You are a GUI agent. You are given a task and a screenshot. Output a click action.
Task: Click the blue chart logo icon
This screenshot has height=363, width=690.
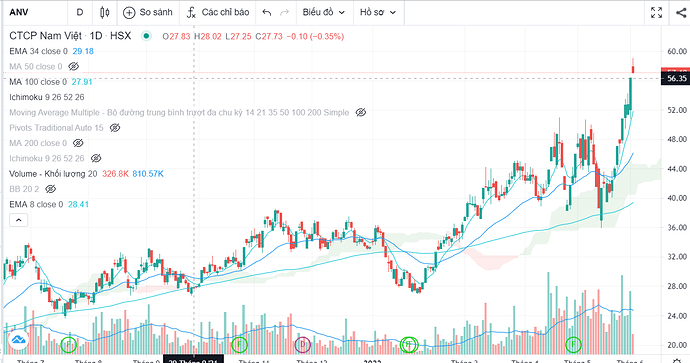[18, 340]
